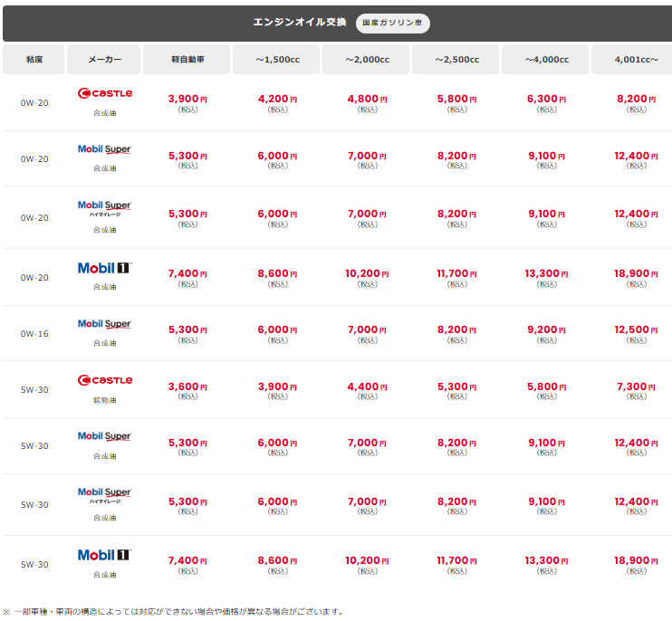
Task: Click the Castle logo in the 0W-20 row
Action: 105,93
